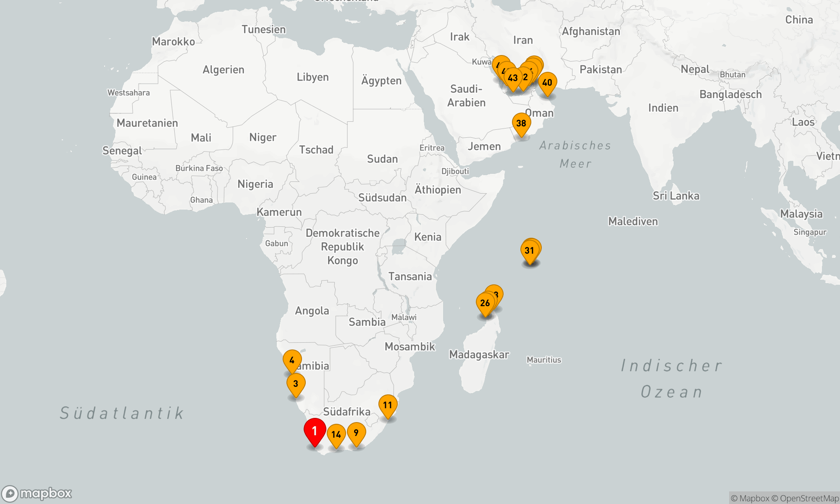Image resolution: width=840 pixels, height=504 pixels.
Task: Open the © OpenStreetMap attribution link
Action: pos(805,498)
